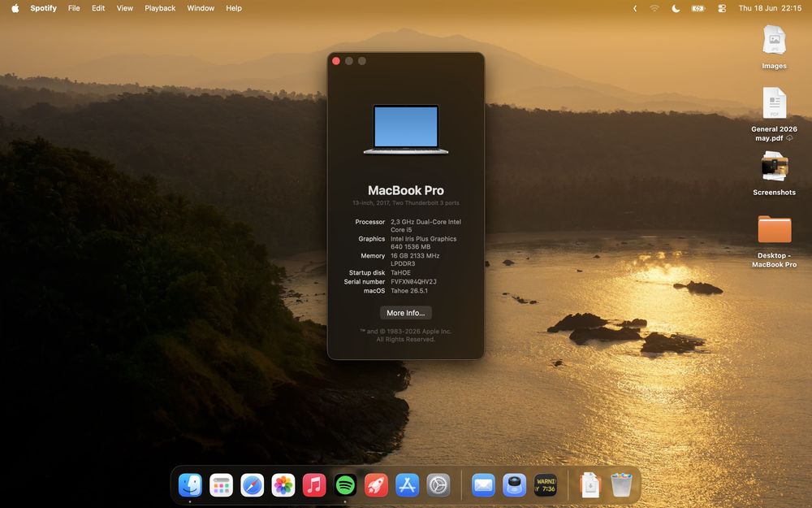Viewport: 812px width, 508px height.
Task: Select the Screenshots stack on desktop
Action: click(x=774, y=173)
